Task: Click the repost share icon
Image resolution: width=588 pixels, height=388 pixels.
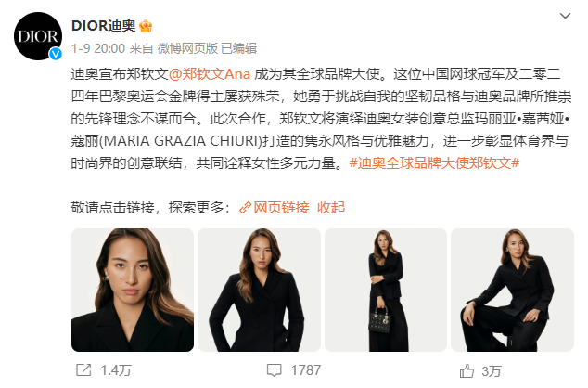Action: coord(83,370)
